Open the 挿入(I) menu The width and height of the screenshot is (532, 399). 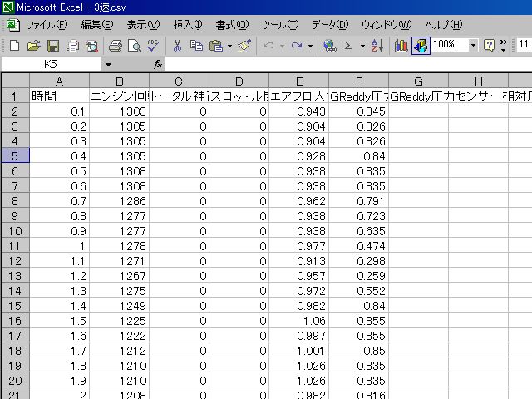pos(188,25)
